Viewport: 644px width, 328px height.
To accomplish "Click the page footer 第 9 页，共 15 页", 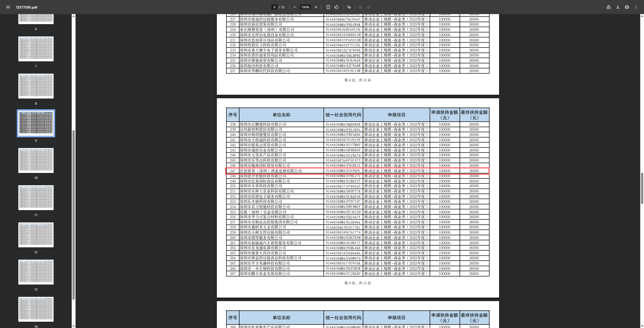I will tap(358, 283).
